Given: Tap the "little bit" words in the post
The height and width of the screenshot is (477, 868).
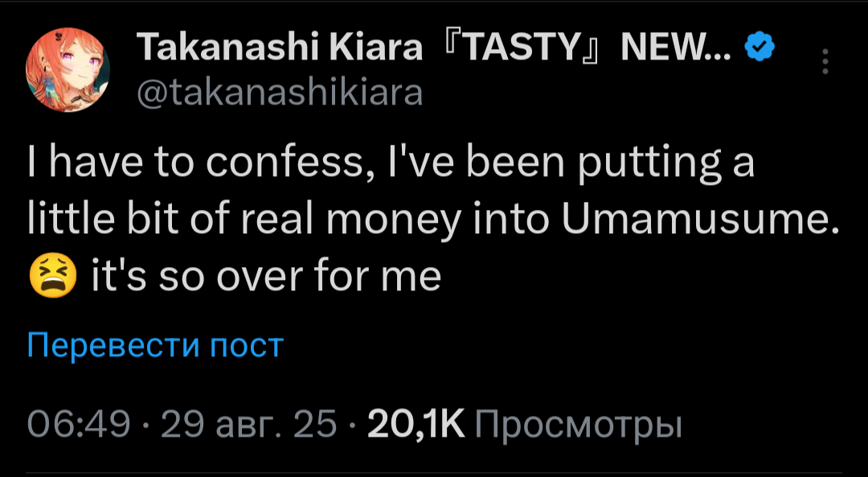Looking at the screenshot, I should point(112,220).
